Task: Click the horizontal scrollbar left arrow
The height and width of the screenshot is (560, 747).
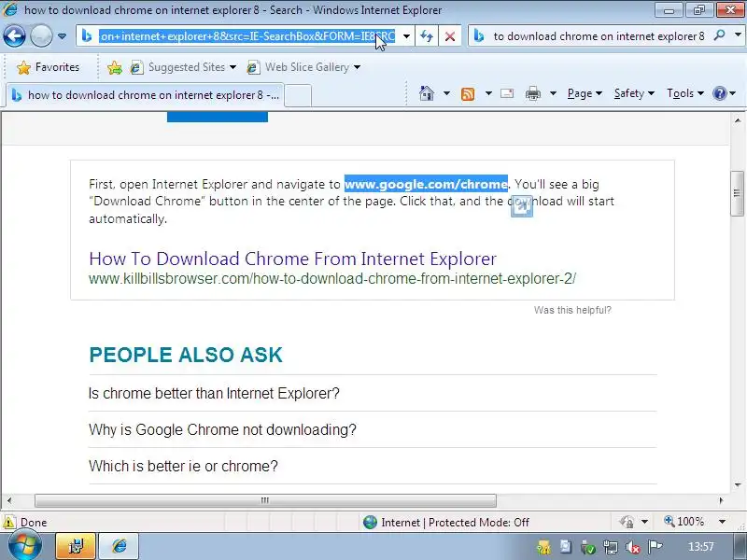Action: pos(9,500)
